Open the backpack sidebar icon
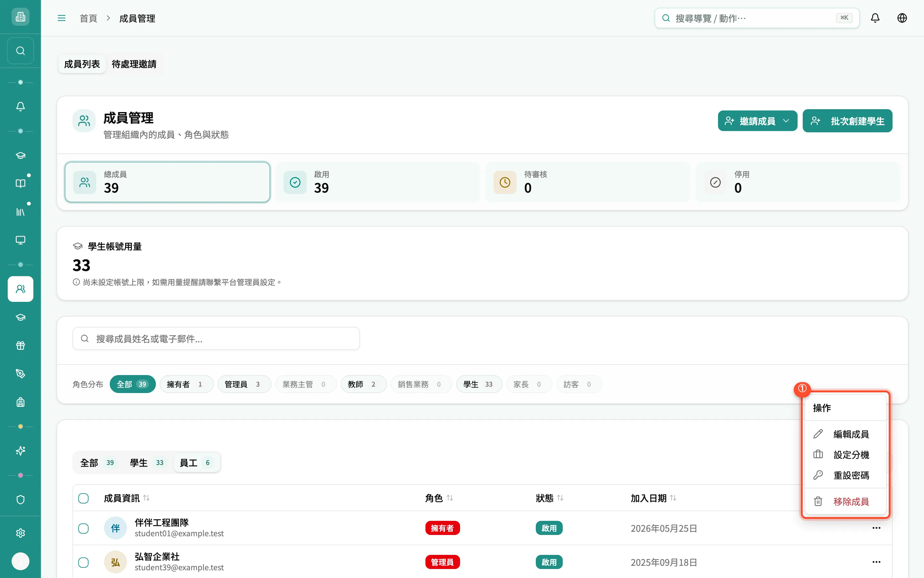This screenshot has width=924, height=578. pyautogui.click(x=20, y=402)
